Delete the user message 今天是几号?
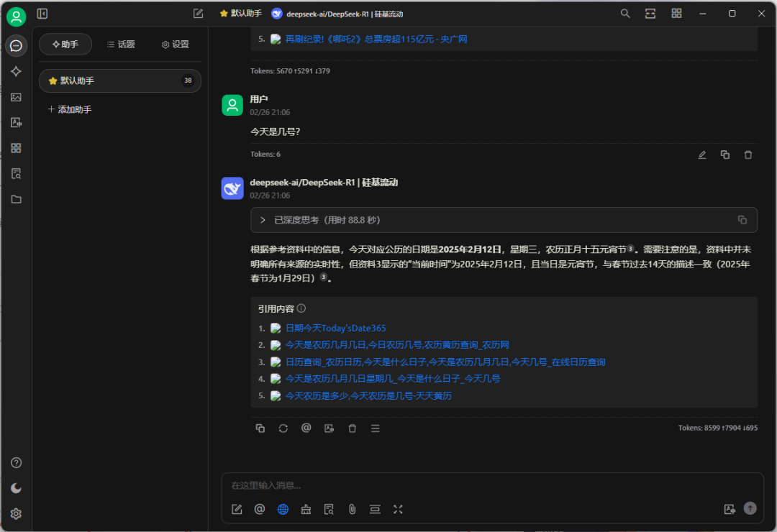Image resolution: width=777 pixels, height=532 pixels. tap(748, 155)
